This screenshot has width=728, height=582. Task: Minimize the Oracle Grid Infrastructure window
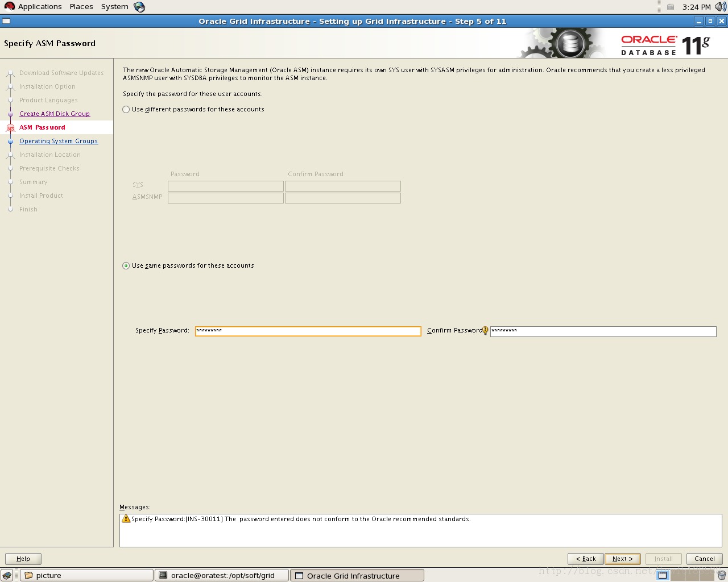click(x=699, y=21)
